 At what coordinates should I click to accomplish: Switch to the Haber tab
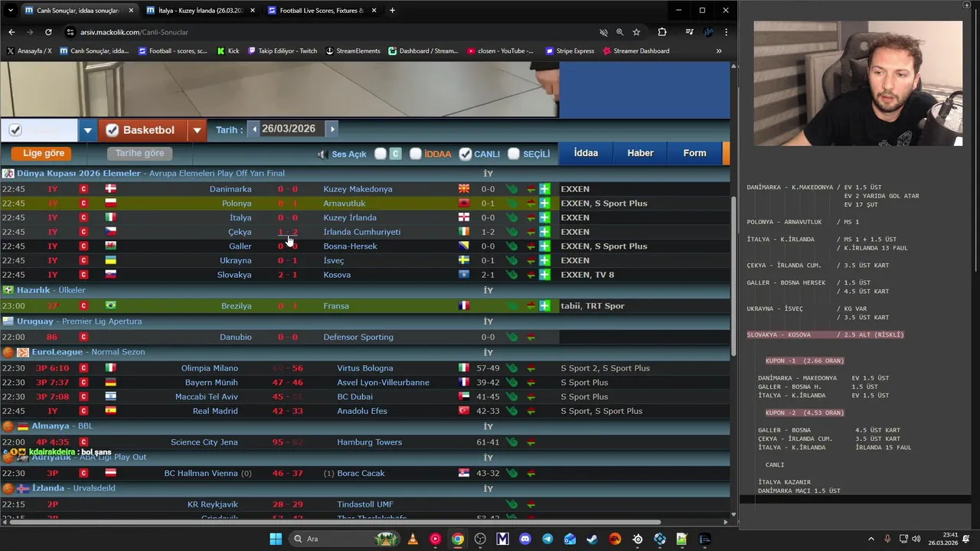point(640,153)
